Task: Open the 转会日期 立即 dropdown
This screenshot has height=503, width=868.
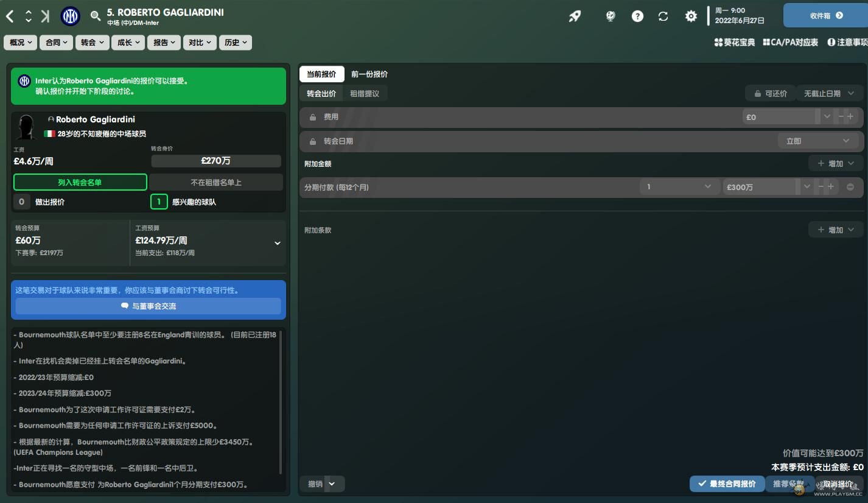Action: pyautogui.click(x=817, y=141)
